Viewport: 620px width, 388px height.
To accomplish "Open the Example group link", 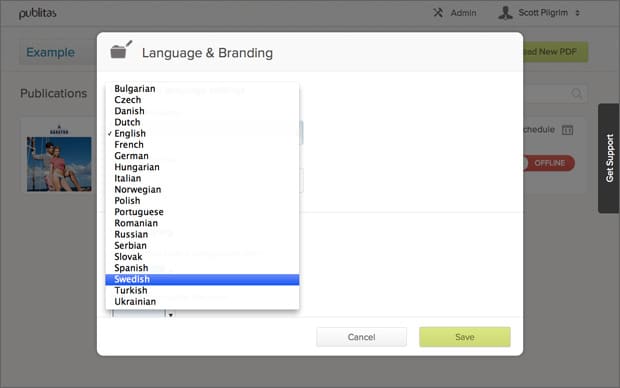I will tap(50, 52).
